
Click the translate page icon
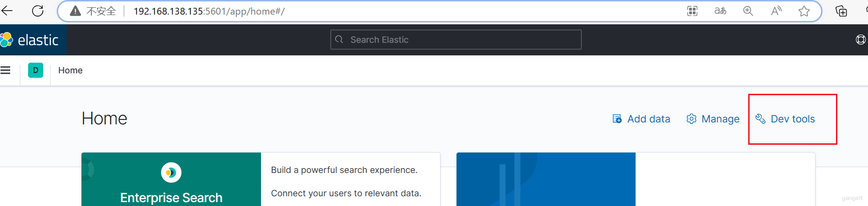(721, 11)
